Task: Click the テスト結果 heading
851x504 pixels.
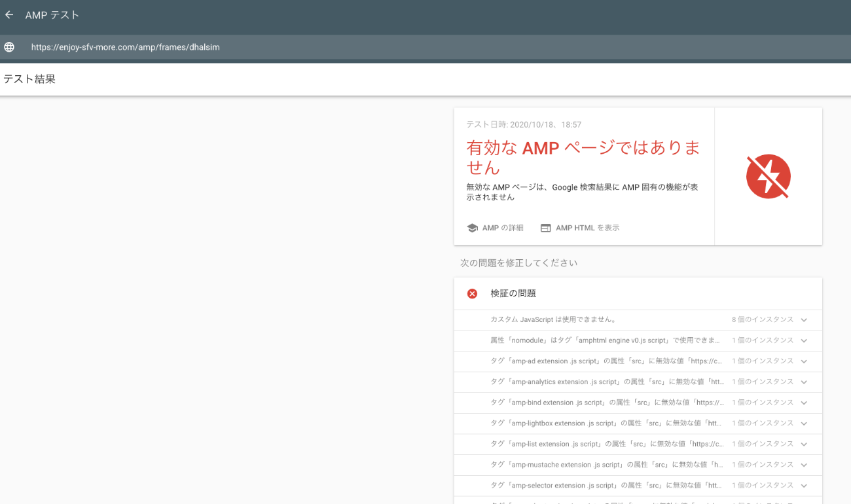Action: click(x=29, y=79)
